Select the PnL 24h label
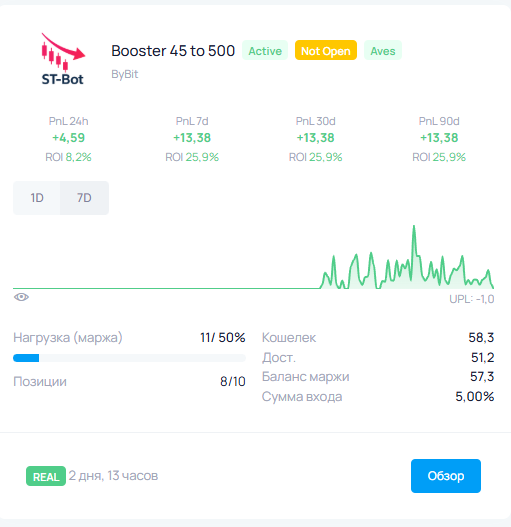This screenshot has width=511, height=527. (69, 121)
